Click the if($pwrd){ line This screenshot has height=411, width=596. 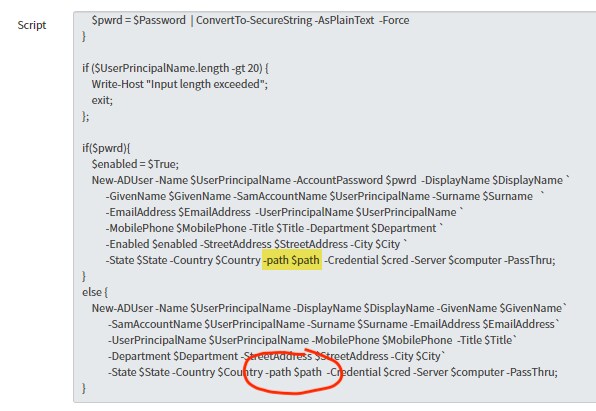click(106, 148)
